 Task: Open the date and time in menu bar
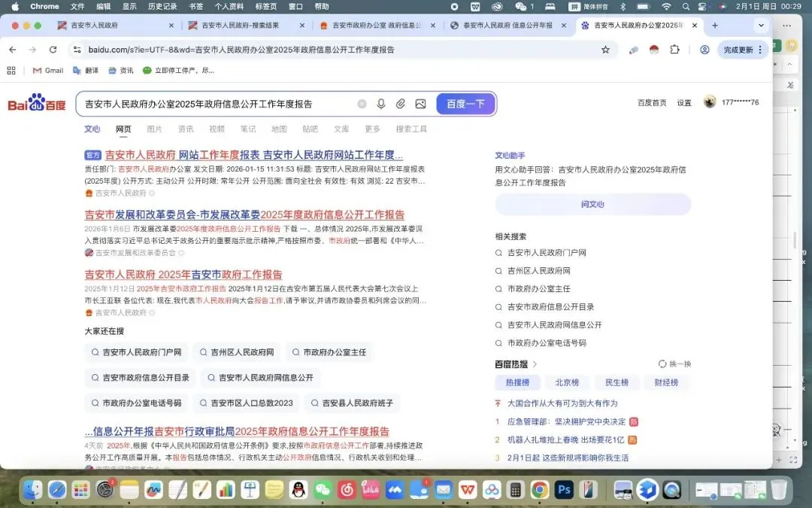pyautogui.click(x=768, y=7)
